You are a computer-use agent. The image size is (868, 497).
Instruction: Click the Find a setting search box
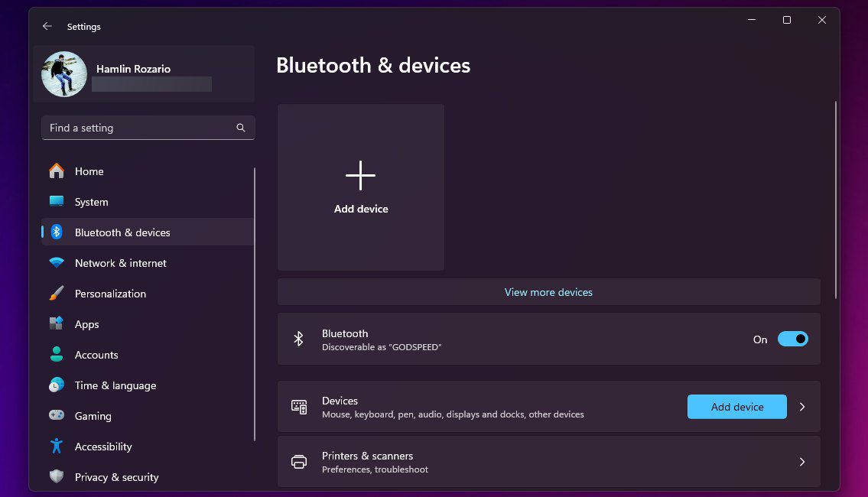(141, 128)
